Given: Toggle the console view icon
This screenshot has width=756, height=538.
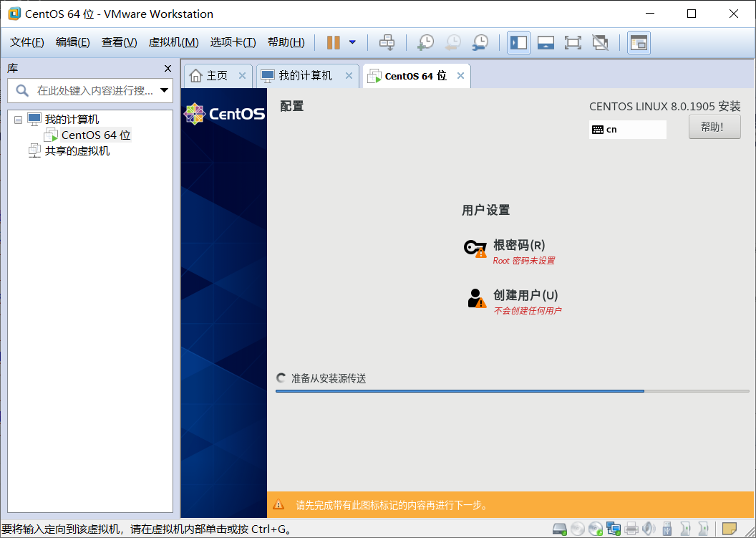Looking at the screenshot, I should (639, 42).
